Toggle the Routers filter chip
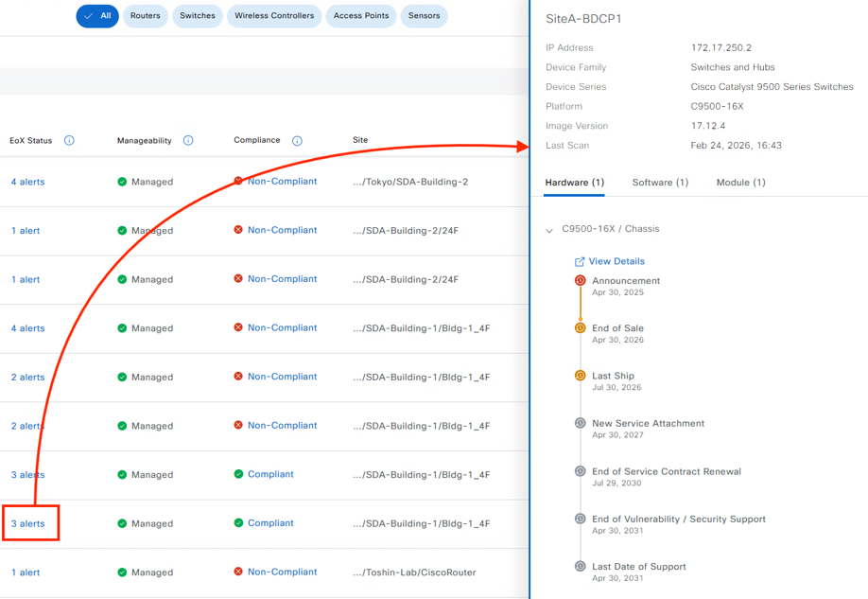This screenshot has height=599, width=868. [145, 16]
